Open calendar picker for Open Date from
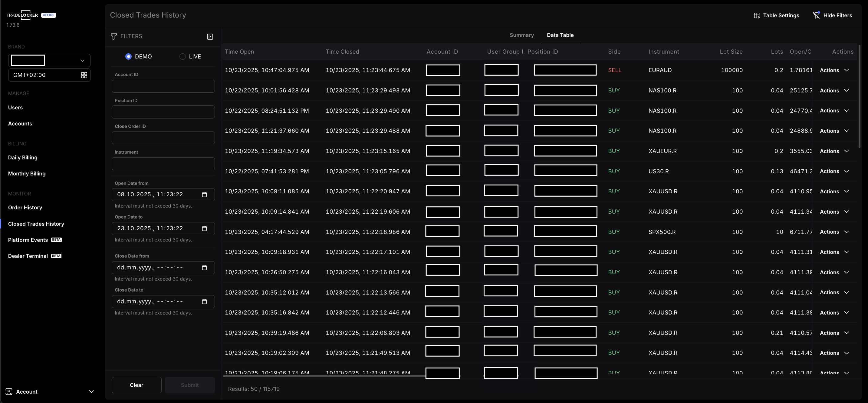The height and width of the screenshot is (403, 868). click(204, 195)
